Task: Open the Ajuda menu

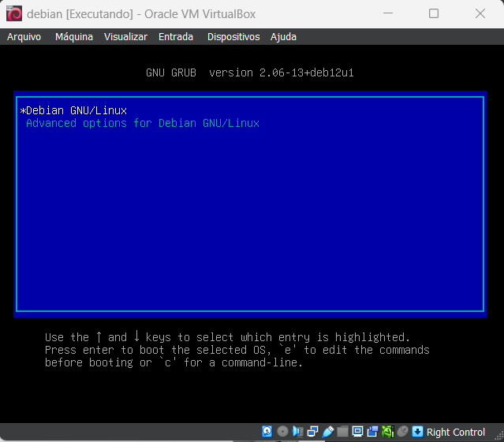Action: coord(283,37)
